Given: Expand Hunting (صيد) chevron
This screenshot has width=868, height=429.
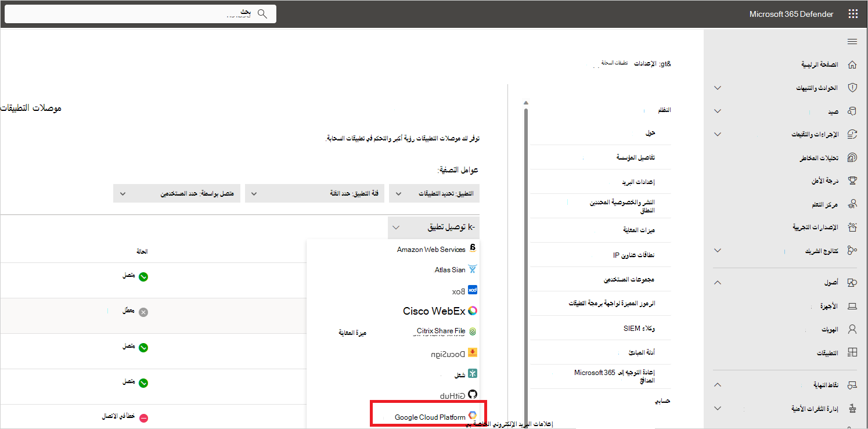Looking at the screenshot, I should coord(718,111).
